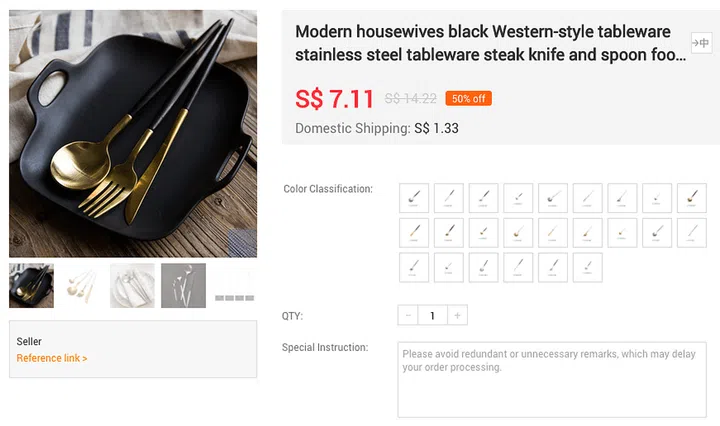
Task: Choose last color swatch in second row
Action: [692, 233]
